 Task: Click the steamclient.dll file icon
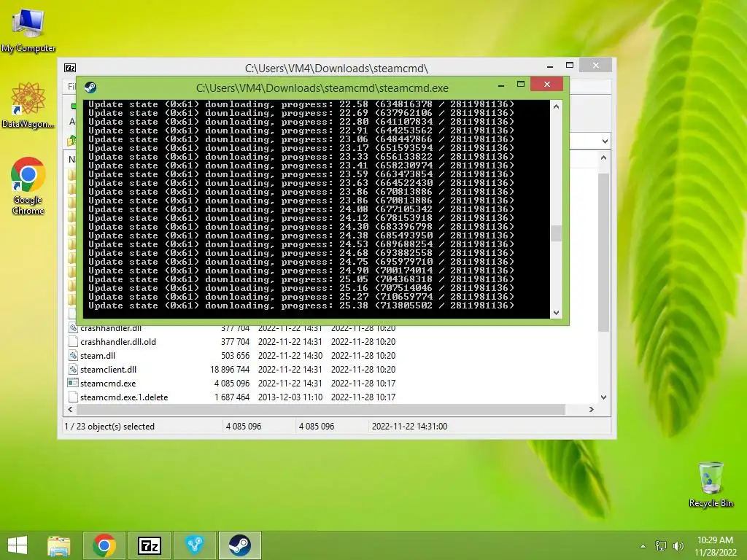[73, 369]
